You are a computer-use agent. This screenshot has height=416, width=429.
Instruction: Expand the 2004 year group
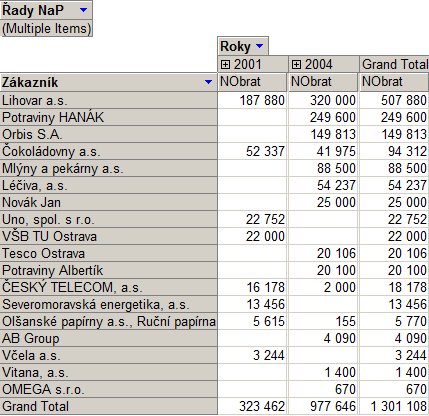pyautogui.click(x=296, y=64)
